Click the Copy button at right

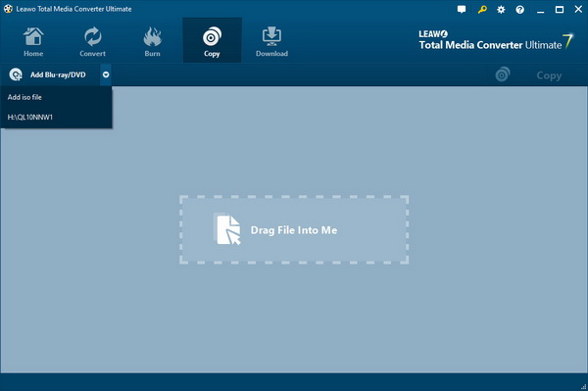click(x=549, y=75)
